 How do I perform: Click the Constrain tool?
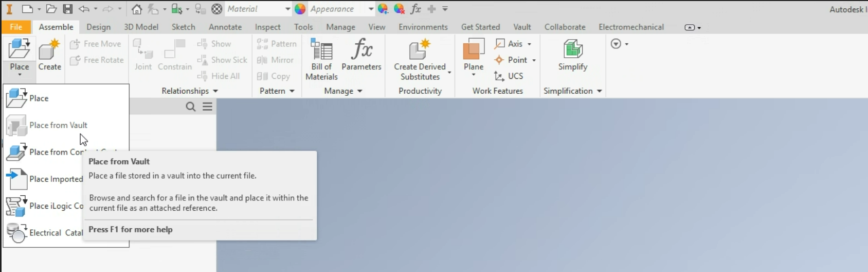pos(175,55)
